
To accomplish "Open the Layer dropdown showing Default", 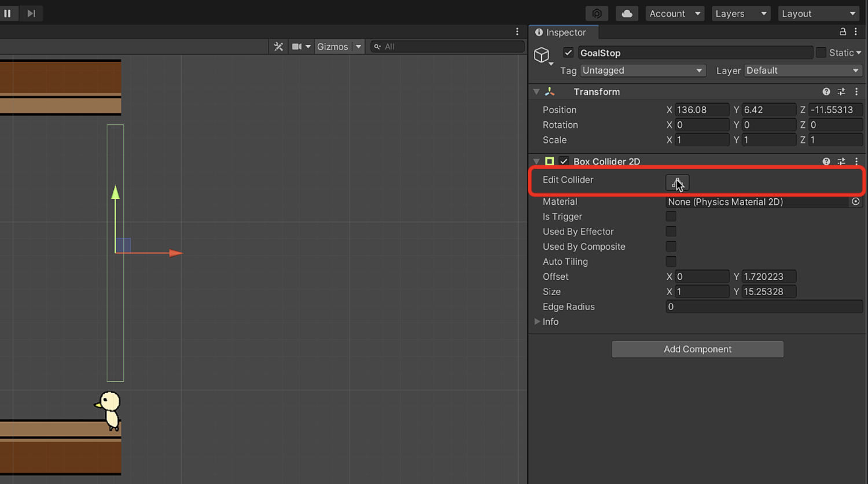I will (803, 71).
